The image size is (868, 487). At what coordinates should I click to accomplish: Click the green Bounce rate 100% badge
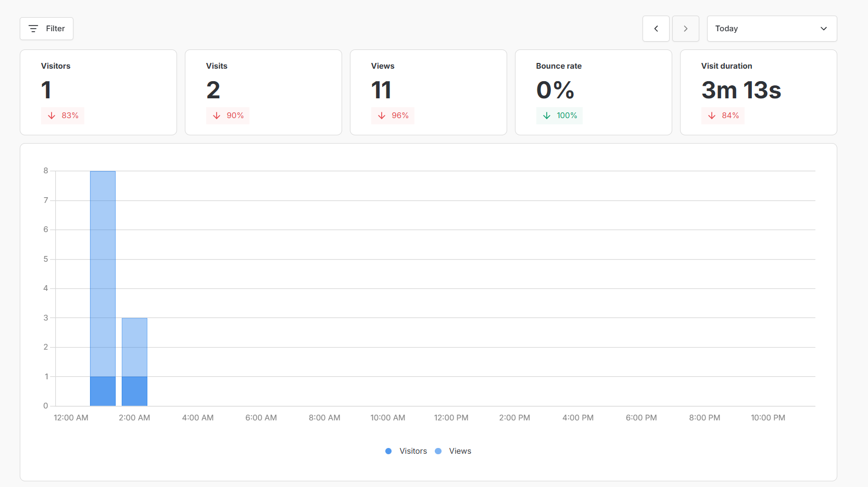[x=559, y=116]
